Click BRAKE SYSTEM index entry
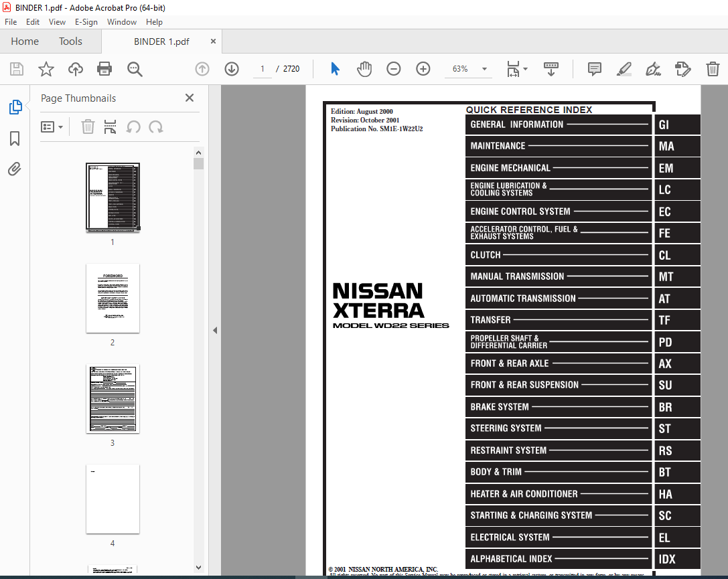This screenshot has height=579, width=728. [559, 407]
